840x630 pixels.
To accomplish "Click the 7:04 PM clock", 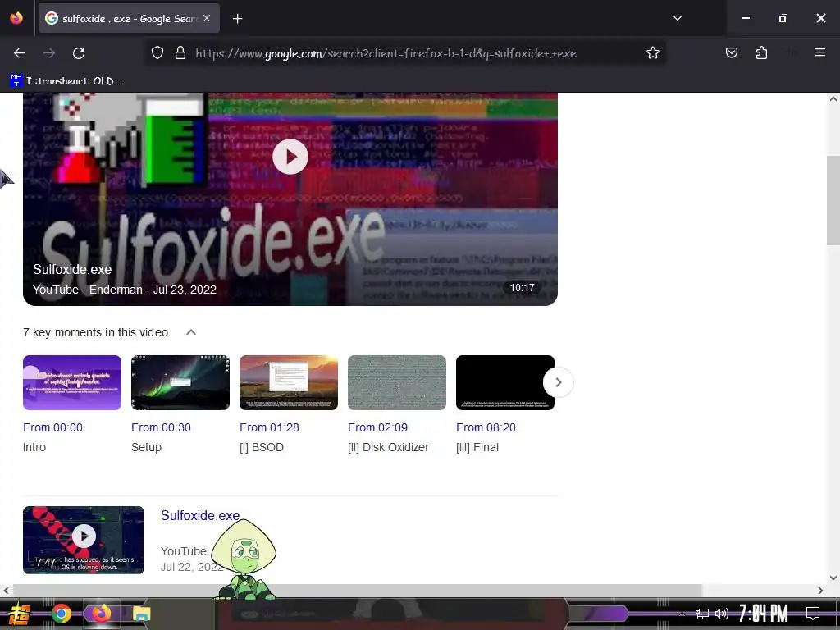I will (764, 614).
